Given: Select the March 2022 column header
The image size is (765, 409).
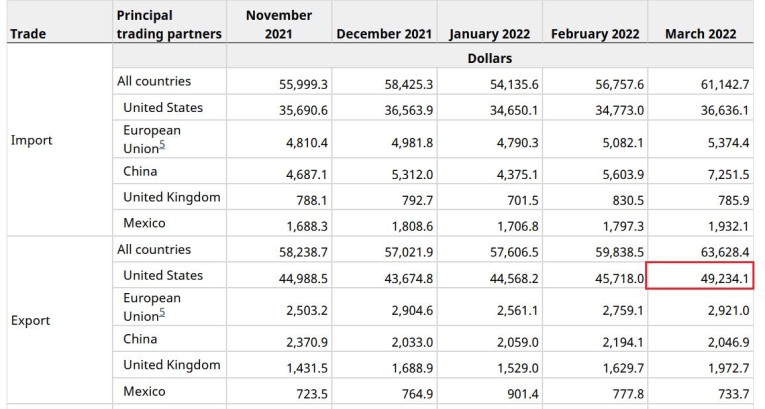Looking at the screenshot, I should click(700, 33).
